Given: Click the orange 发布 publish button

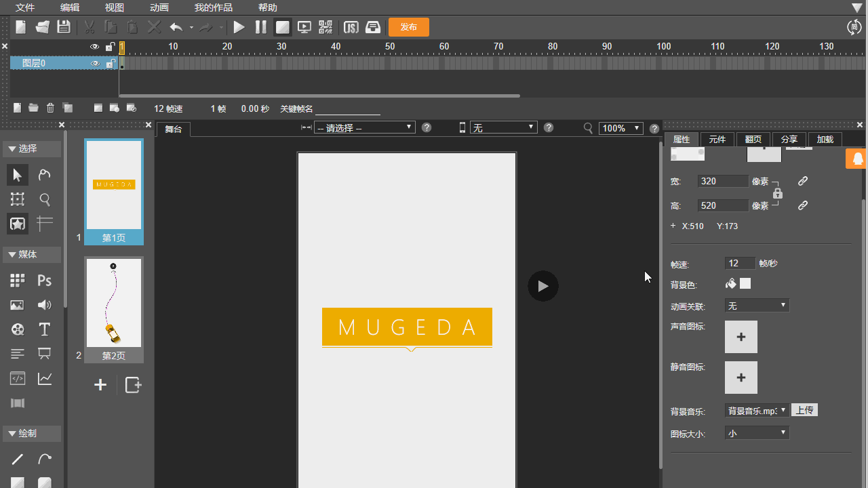Looking at the screenshot, I should [x=408, y=27].
